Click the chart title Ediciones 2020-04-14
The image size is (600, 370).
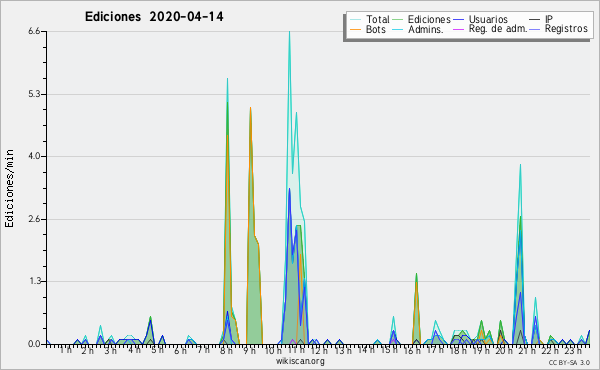[x=154, y=17]
